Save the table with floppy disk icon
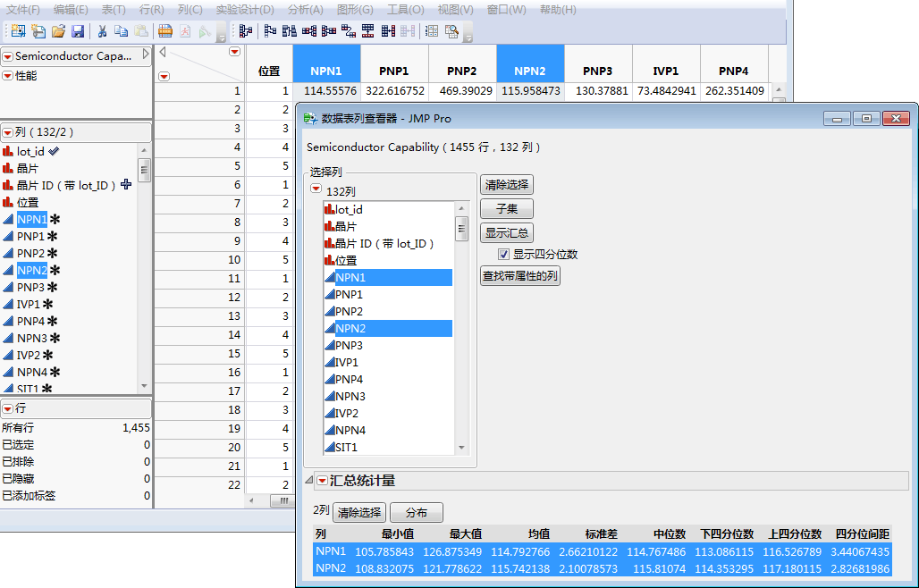This screenshot has width=919, height=588. (x=78, y=31)
